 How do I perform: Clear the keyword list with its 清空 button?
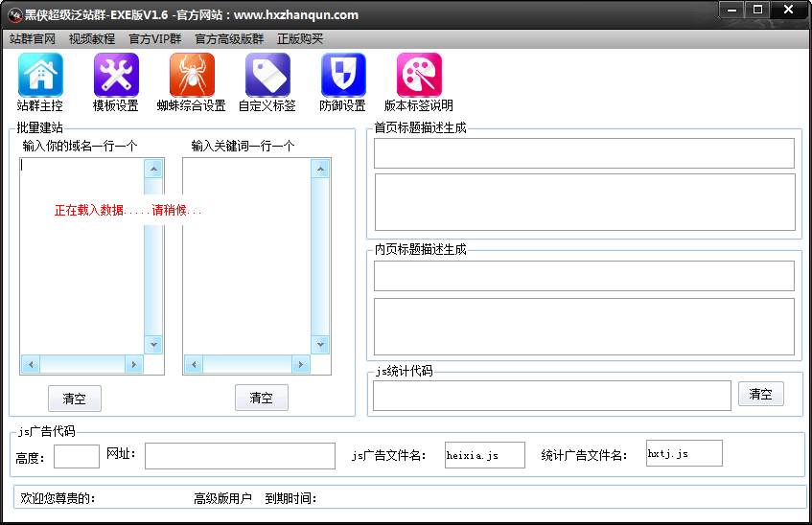pos(262,398)
